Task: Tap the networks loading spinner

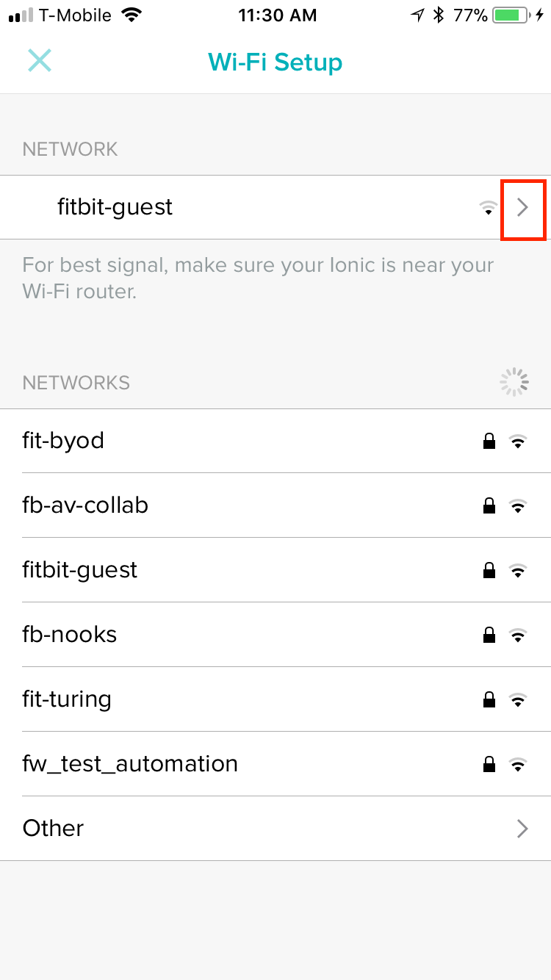Action: click(x=514, y=382)
